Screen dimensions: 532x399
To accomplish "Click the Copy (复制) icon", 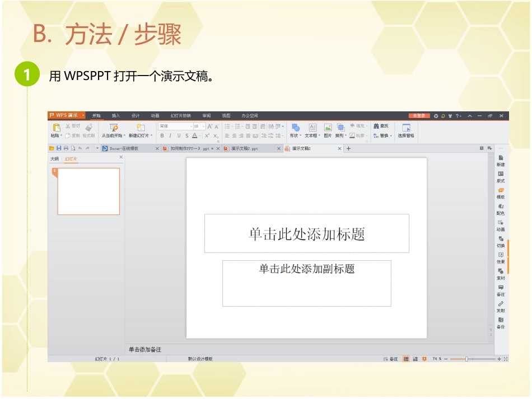I will click(68, 135).
